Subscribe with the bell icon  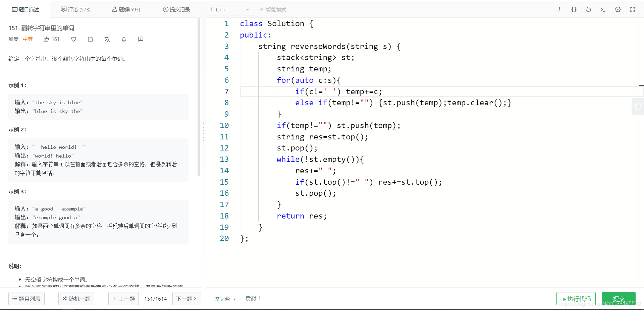pyautogui.click(x=124, y=39)
